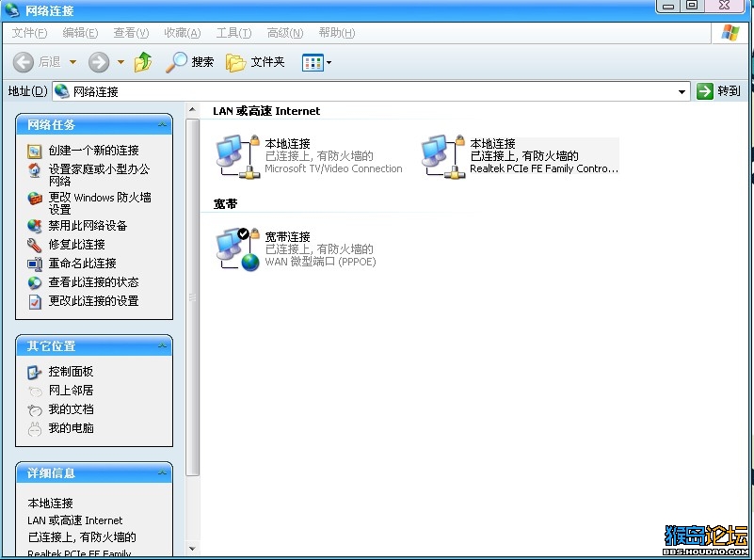Open the 文件(F) menu
This screenshot has width=754, height=560.
pos(29,33)
